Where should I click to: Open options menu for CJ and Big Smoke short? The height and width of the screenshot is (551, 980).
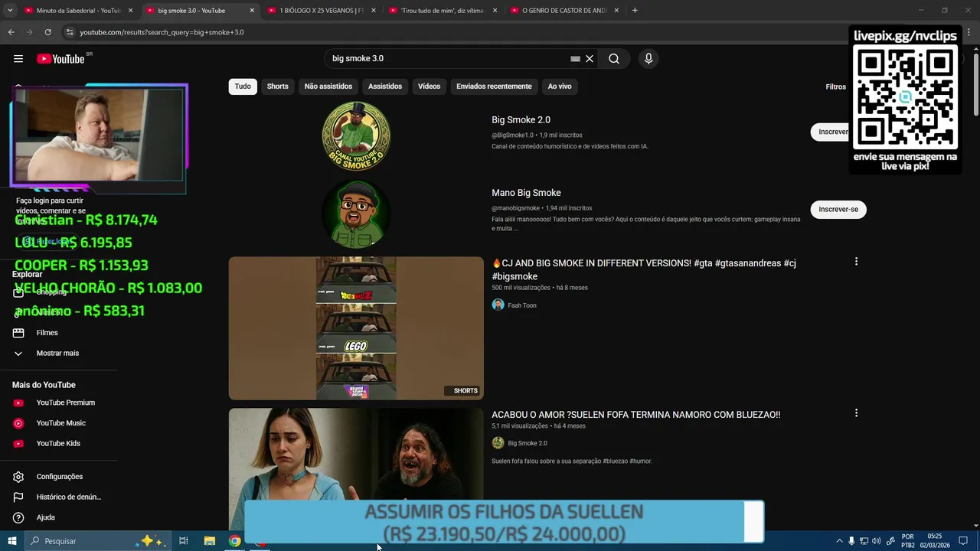click(x=856, y=262)
